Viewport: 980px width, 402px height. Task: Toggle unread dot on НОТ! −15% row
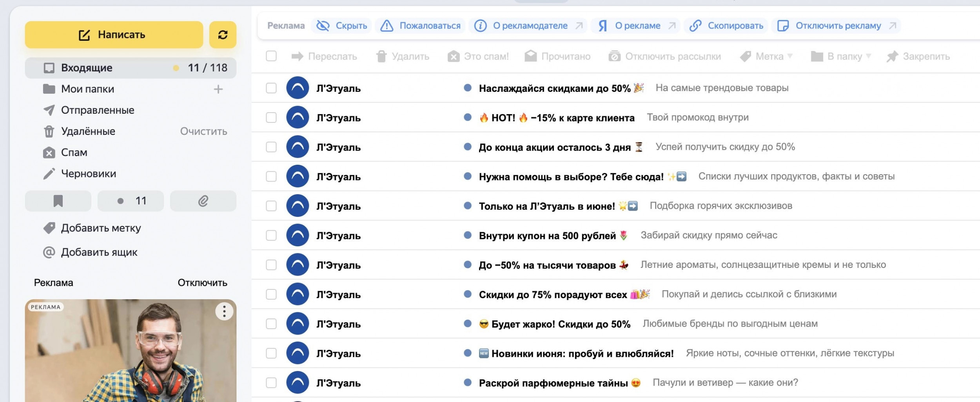(467, 117)
